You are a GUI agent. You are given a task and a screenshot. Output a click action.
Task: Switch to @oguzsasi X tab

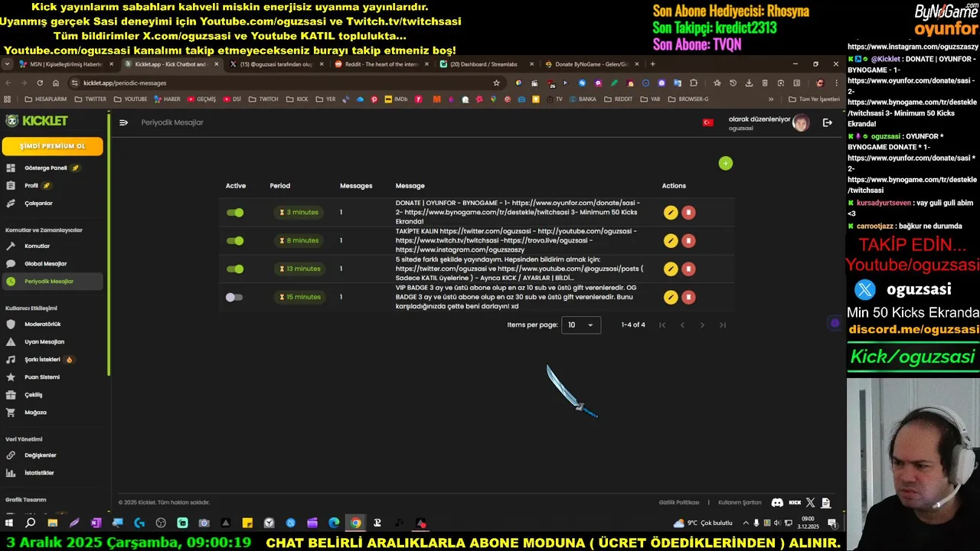pyautogui.click(x=276, y=64)
